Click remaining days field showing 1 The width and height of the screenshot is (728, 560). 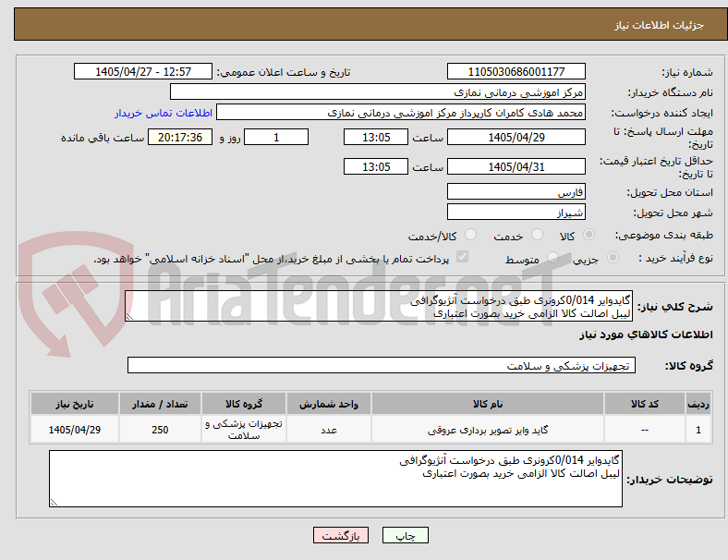click(x=276, y=137)
